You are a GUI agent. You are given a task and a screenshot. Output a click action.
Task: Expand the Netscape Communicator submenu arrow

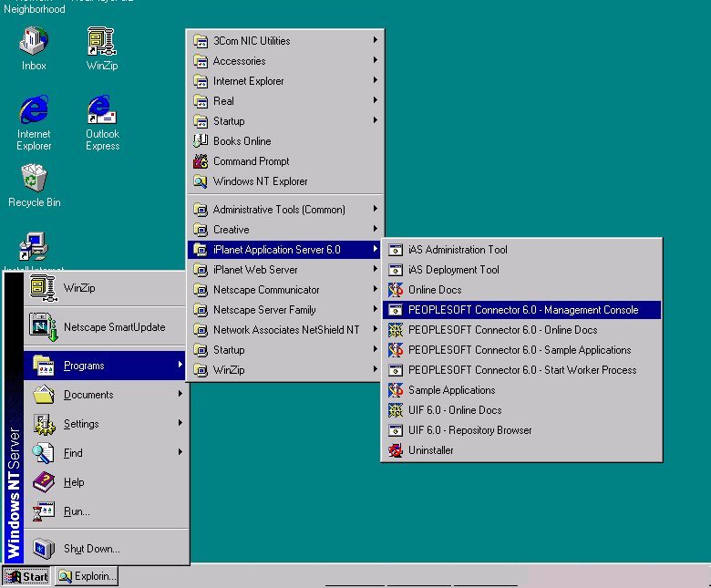tap(376, 289)
